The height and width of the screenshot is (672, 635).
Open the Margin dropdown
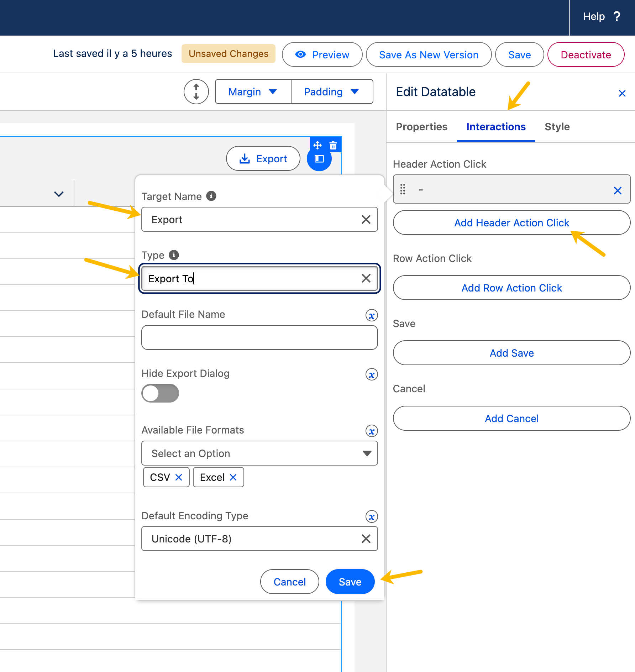pyautogui.click(x=253, y=92)
